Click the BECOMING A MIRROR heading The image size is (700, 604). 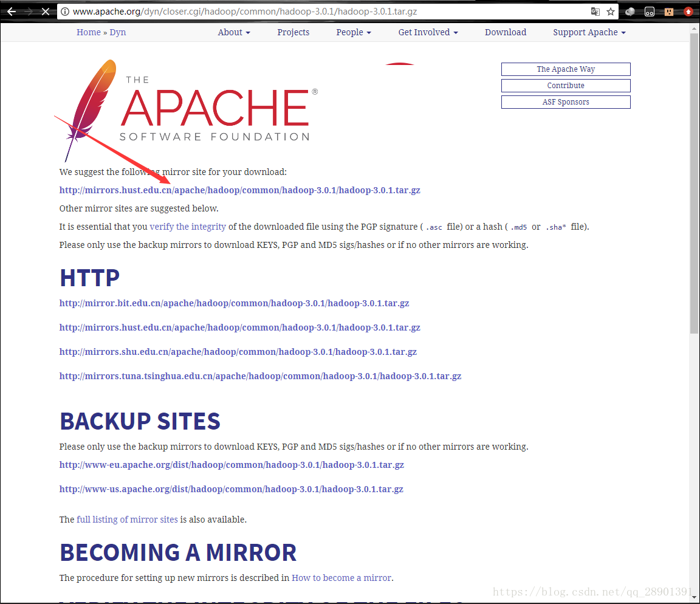[x=178, y=553]
